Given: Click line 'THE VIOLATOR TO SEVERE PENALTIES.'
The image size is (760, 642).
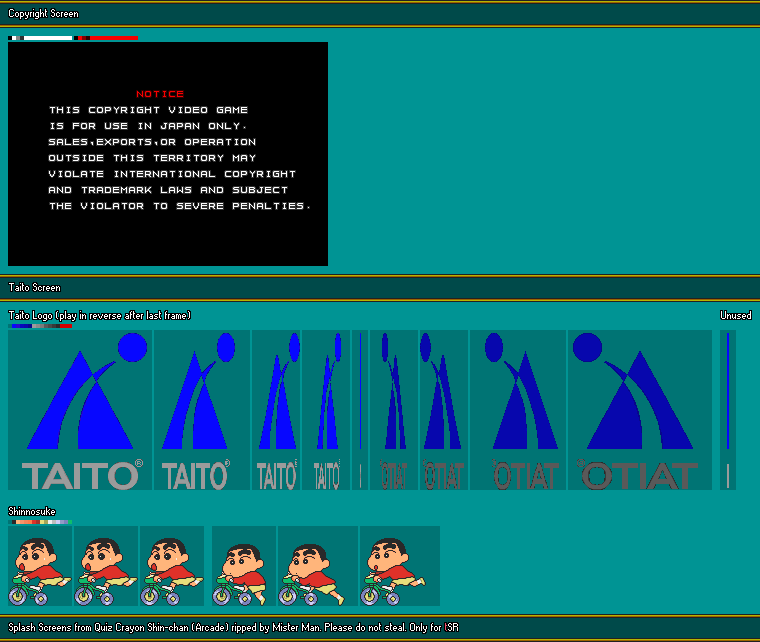Looking at the screenshot, I should [x=180, y=206].
